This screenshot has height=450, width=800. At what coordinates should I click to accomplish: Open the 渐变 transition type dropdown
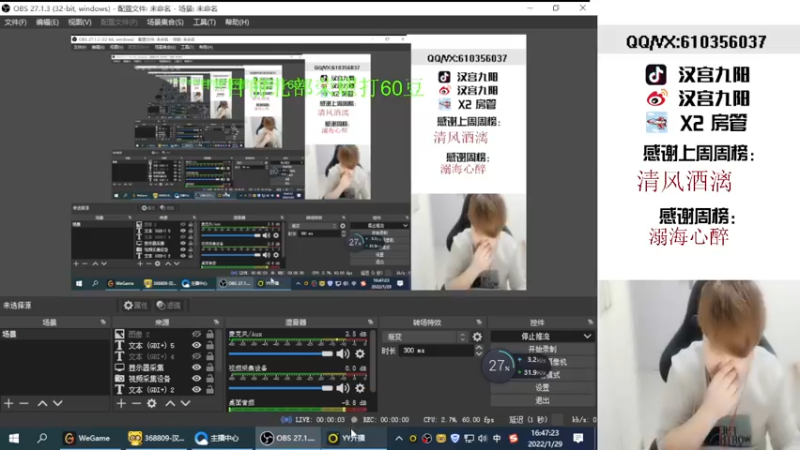(x=425, y=337)
